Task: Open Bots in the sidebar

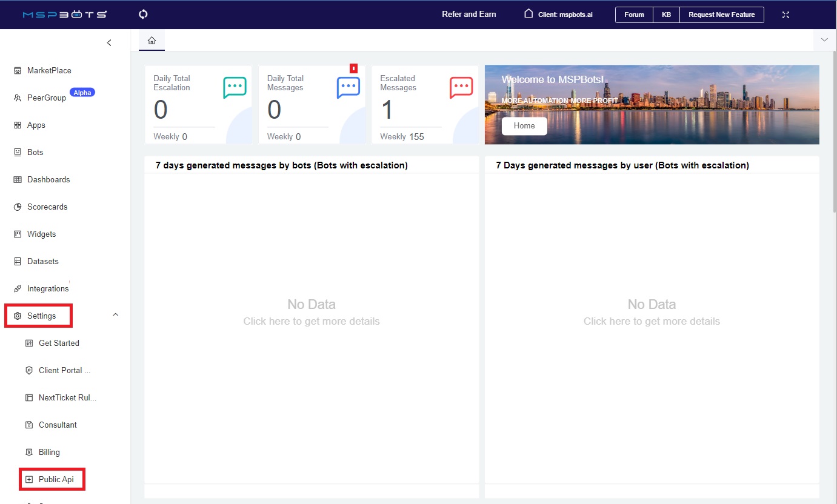Action: click(x=35, y=153)
